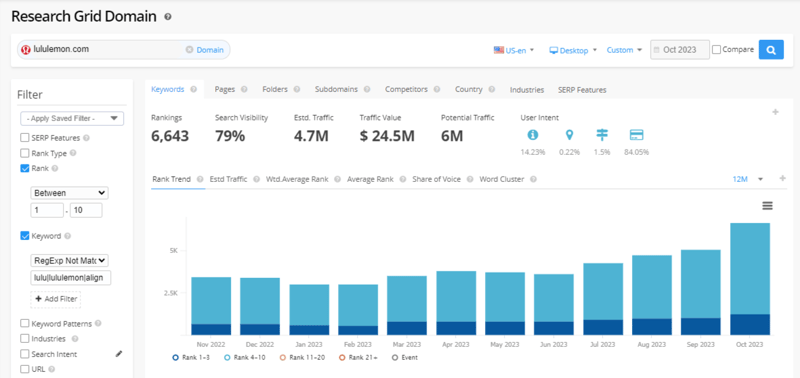800x378 pixels.
Task: Open help icon beside Share of Voice
Action: click(470, 180)
